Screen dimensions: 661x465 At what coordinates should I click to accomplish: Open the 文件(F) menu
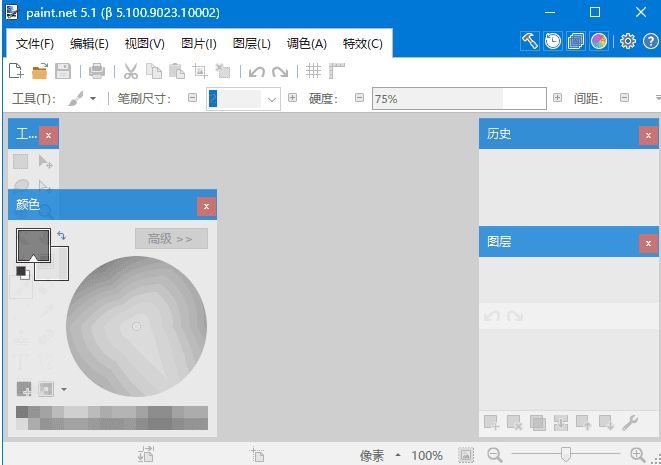click(x=35, y=43)
